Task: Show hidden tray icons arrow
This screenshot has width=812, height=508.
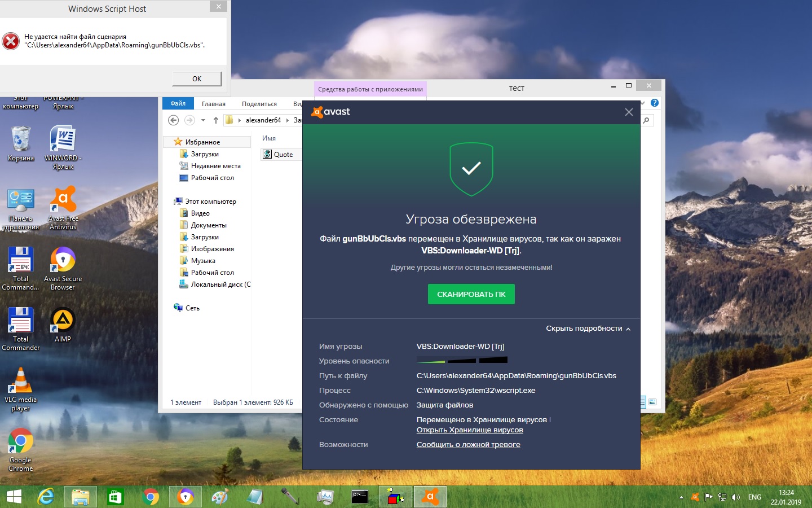Action: coord(681,497)
